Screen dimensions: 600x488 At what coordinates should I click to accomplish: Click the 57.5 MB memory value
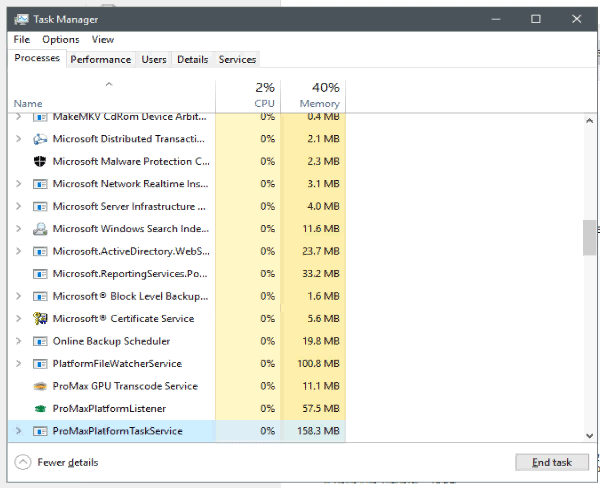tap(321, 408)
